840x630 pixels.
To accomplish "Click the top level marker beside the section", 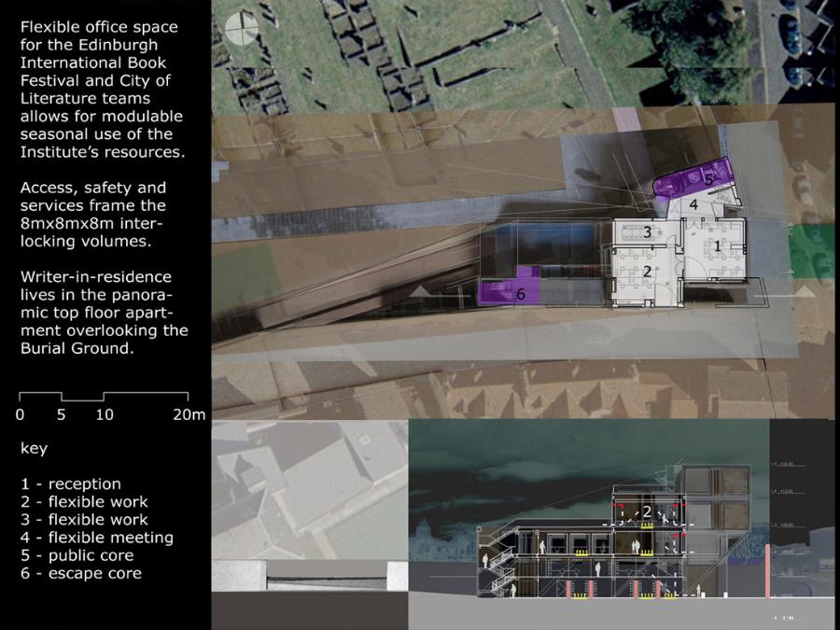I will point(784,463).
